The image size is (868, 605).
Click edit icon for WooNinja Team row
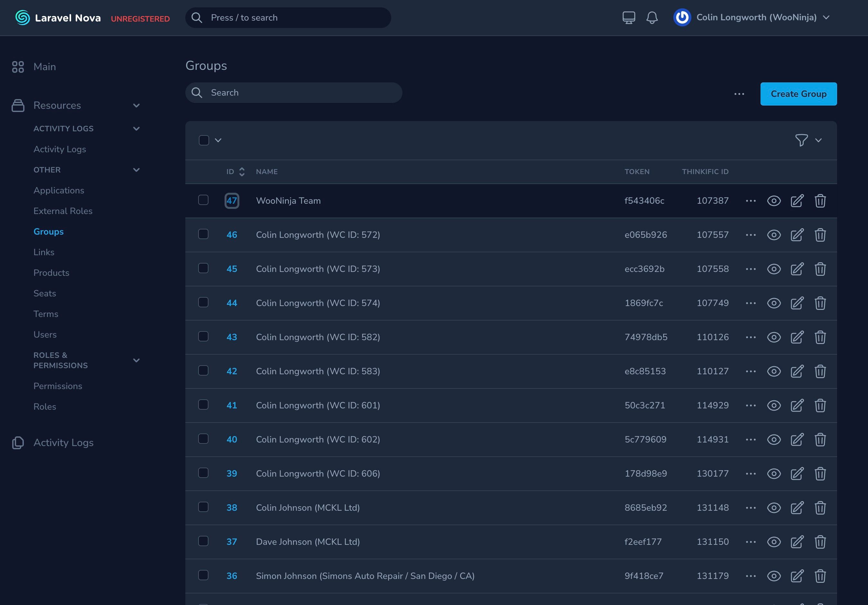pos(797,201)
